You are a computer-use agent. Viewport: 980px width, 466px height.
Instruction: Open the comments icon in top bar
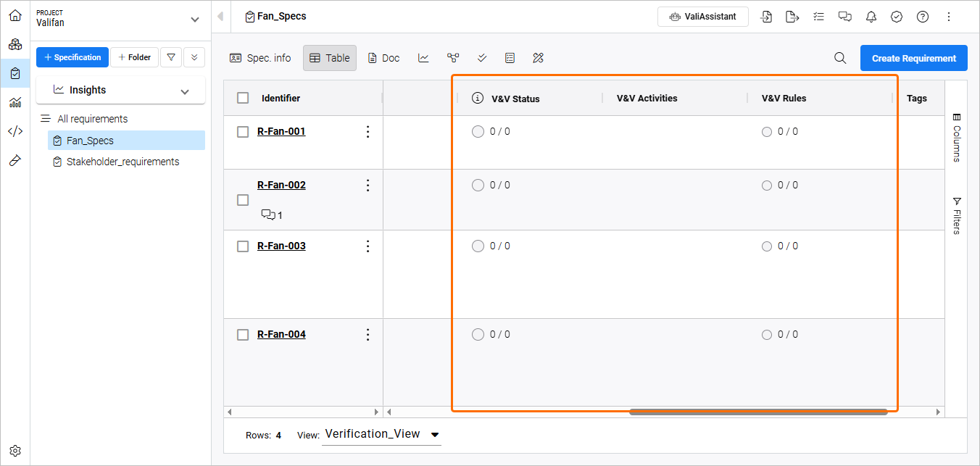coord(844,17)
